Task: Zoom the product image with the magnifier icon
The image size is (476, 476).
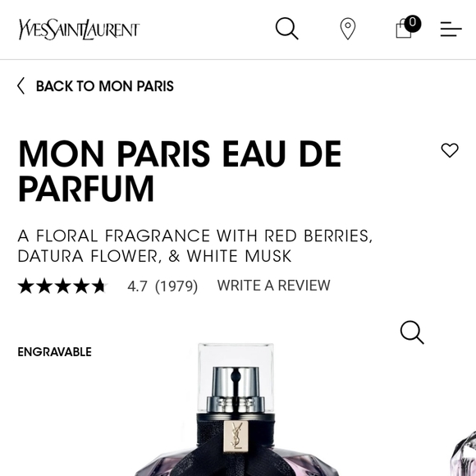Action: [412, 332]
